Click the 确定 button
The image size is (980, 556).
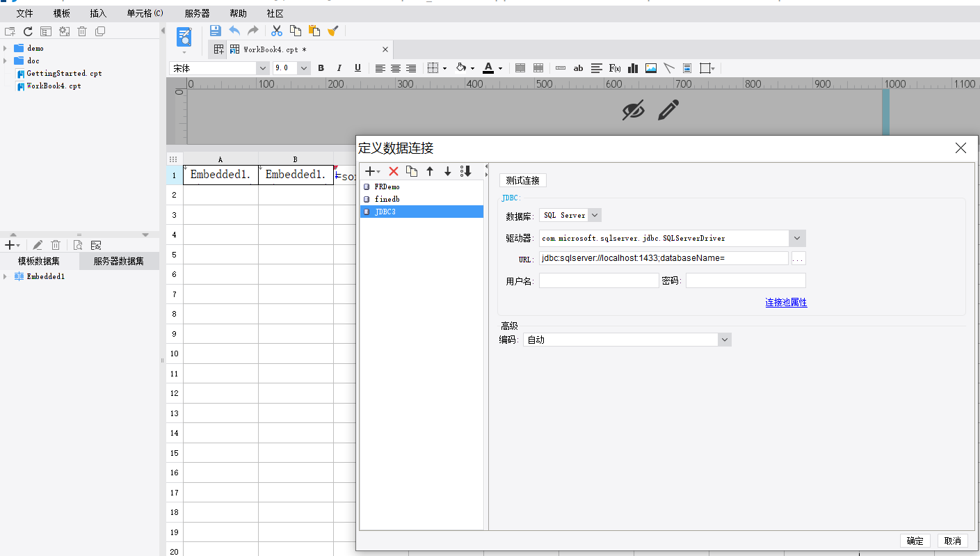coord(915,541)
